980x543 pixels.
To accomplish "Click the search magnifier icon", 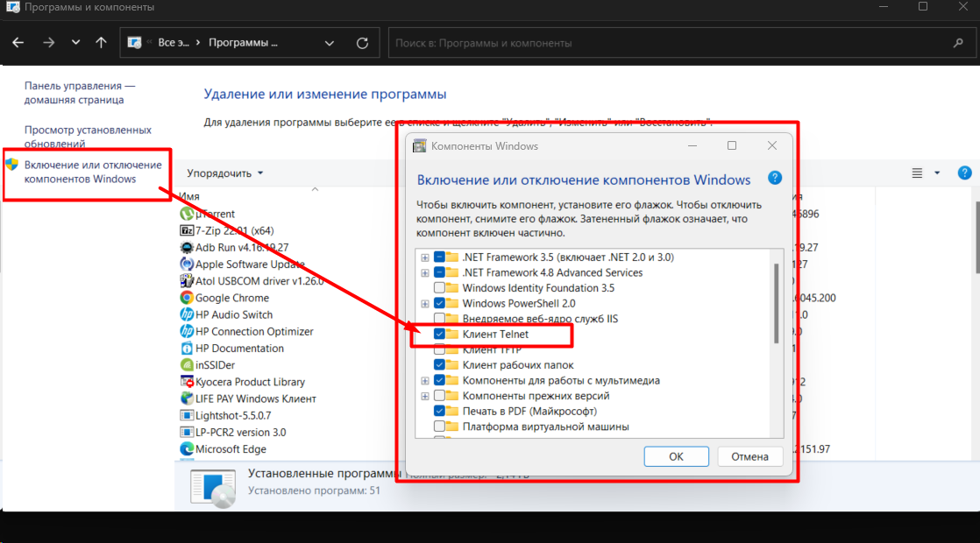I will 958,43.
